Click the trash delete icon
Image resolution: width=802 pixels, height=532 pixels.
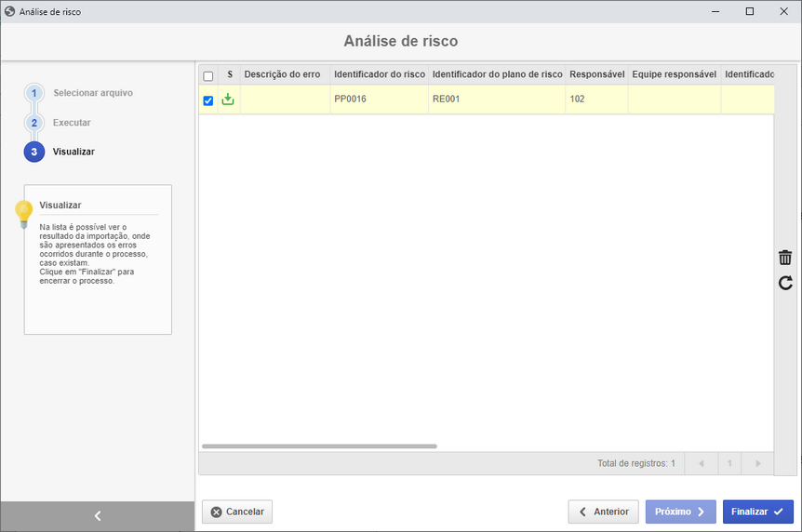785,258
